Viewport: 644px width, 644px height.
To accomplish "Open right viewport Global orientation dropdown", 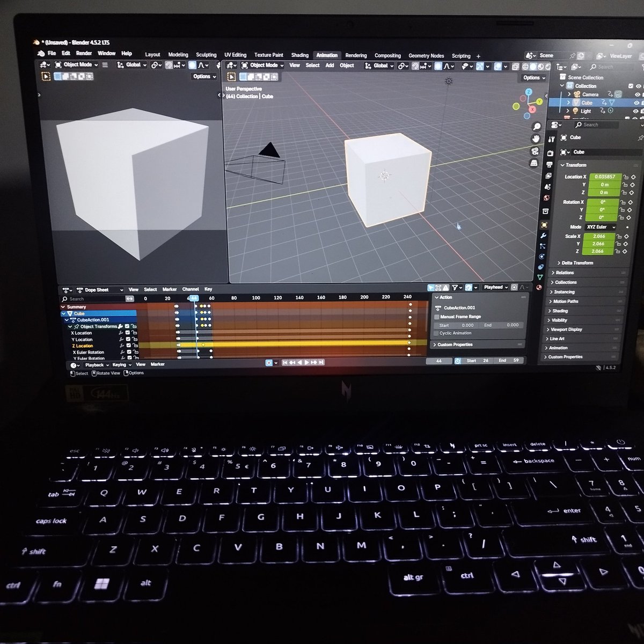I will pos(379,66).
